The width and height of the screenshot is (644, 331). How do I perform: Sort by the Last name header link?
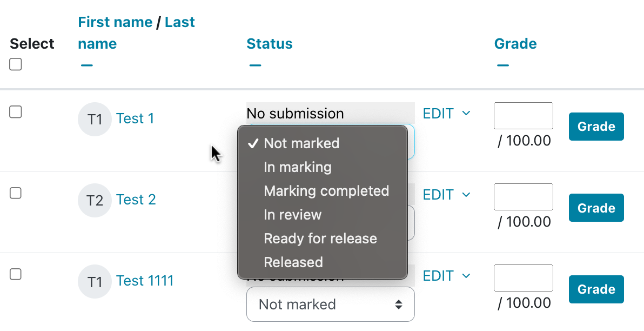click(180, 22)
